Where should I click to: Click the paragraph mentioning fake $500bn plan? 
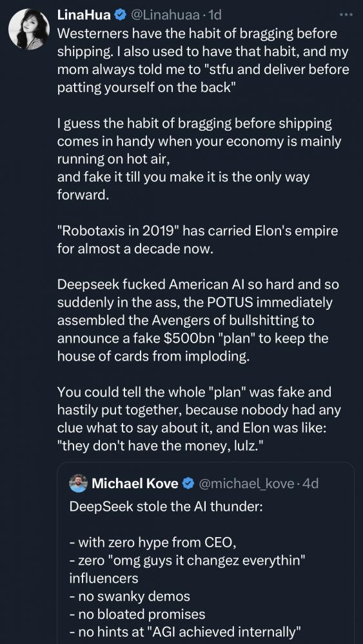[x=197, y=320]
